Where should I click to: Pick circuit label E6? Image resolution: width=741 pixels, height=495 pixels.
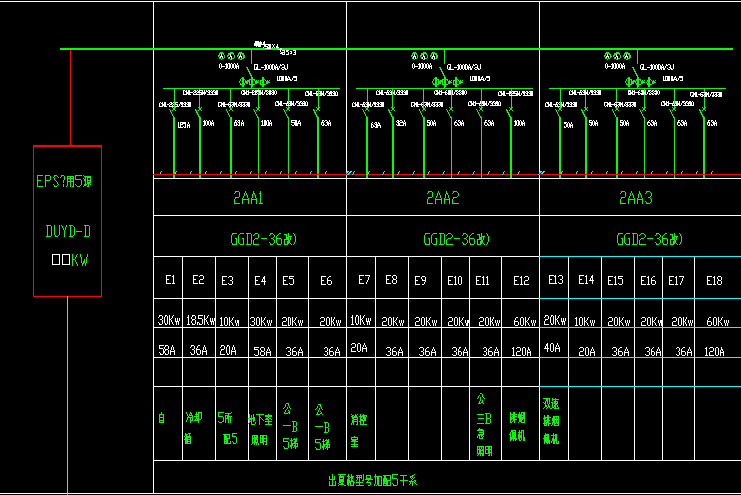(326, 281)
